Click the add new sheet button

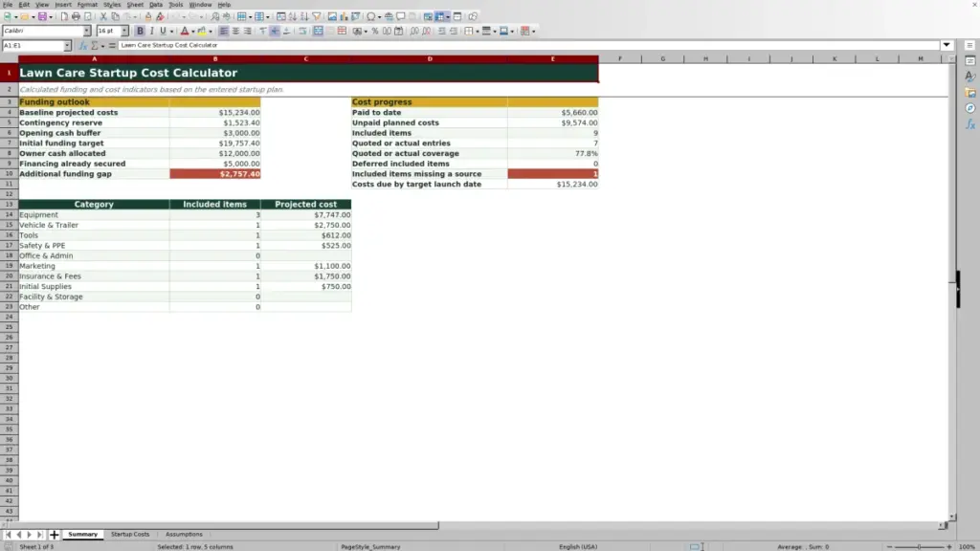pos(55,534)
